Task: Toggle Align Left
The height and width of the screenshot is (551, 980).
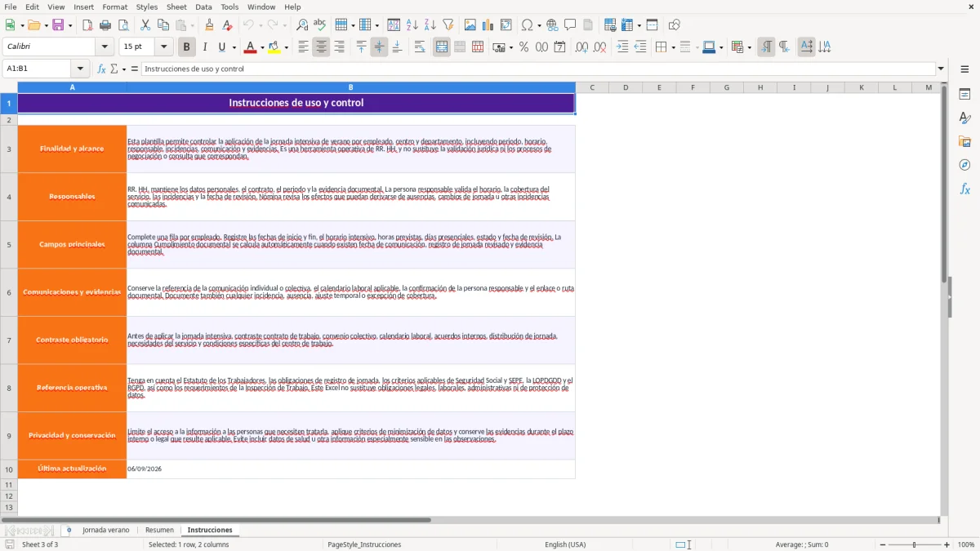Action: point(303,47)
